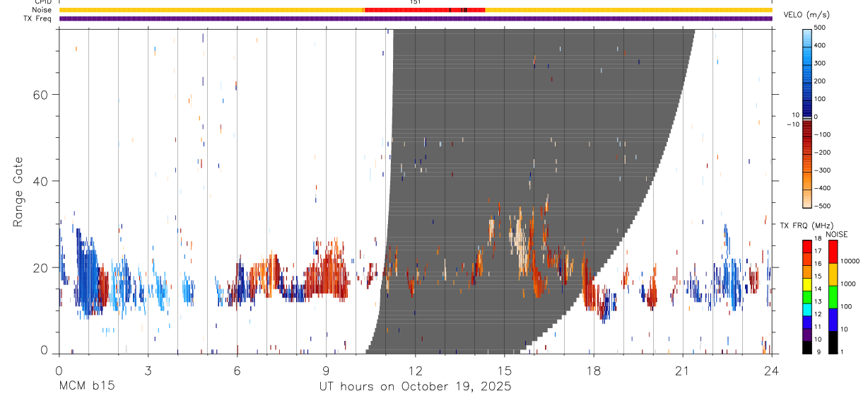The height and width of the screenshot is (401, 868).
Task: Click the "6" hour label on time axis
Action: tap(237, 370)
